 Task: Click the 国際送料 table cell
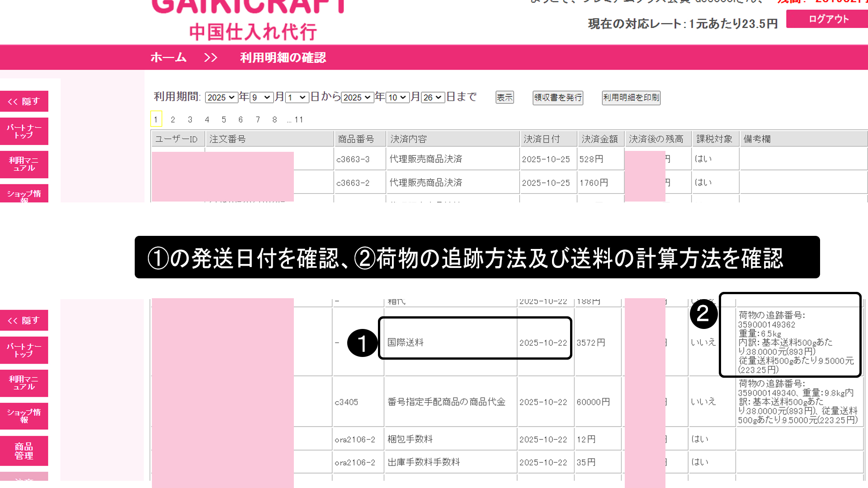coord(406,343)
